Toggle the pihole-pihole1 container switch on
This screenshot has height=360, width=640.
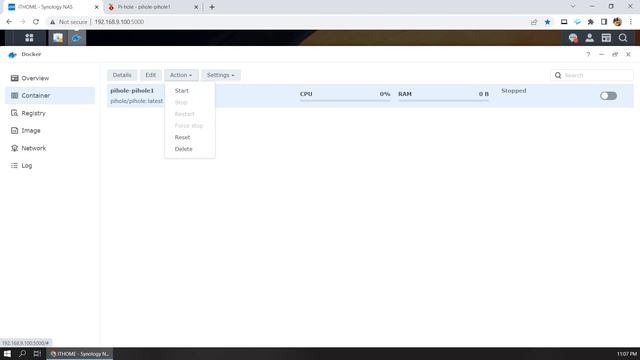click(x=608, y=96)
